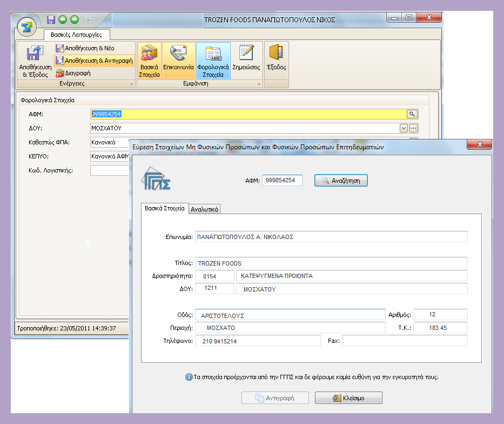Image resolution: width=504 pixels, height=424 pixels.
Task: Click the Κλείσιμο close button
Action: pos(349,398)
